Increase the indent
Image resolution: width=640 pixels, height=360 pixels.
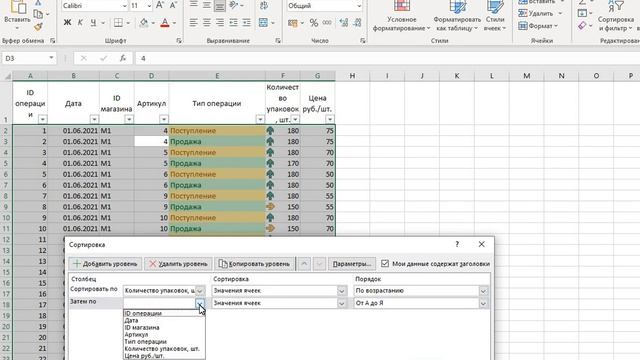click(246, 23)
